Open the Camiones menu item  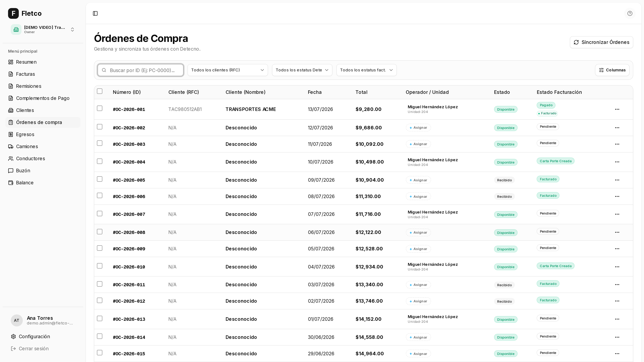pyautogui.click(x=43, y=147)
